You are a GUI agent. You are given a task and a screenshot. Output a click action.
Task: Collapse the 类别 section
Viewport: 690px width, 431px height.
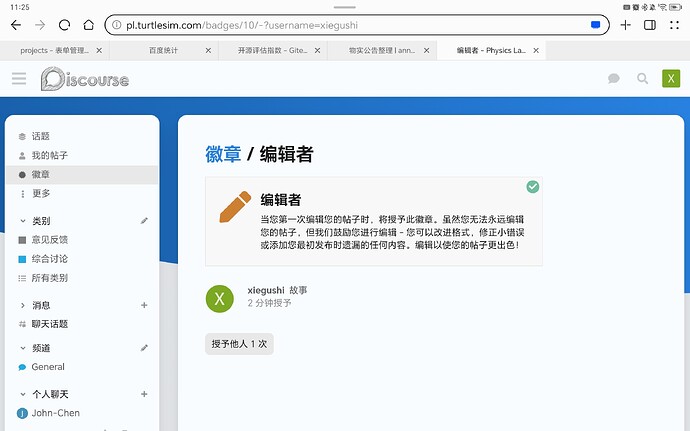(x=23, y=221)
